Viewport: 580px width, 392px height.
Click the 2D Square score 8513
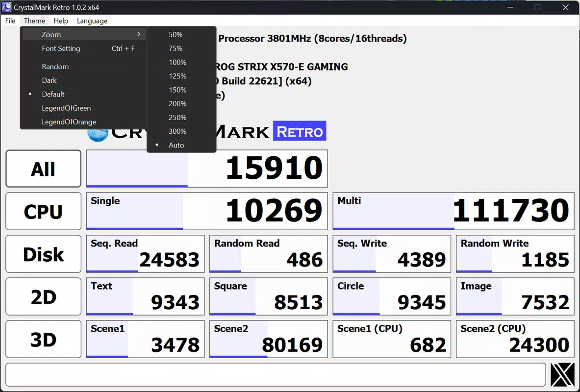pos(269,296)
